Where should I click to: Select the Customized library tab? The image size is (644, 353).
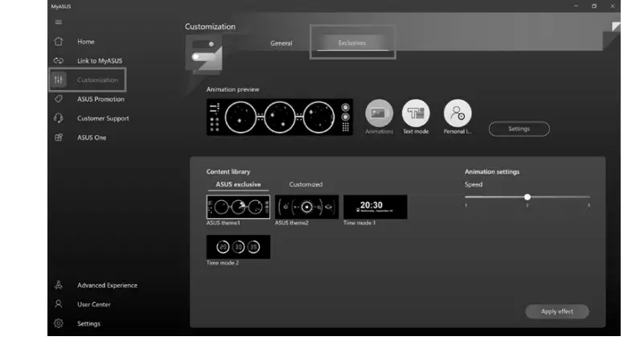[x=306, y=184]
